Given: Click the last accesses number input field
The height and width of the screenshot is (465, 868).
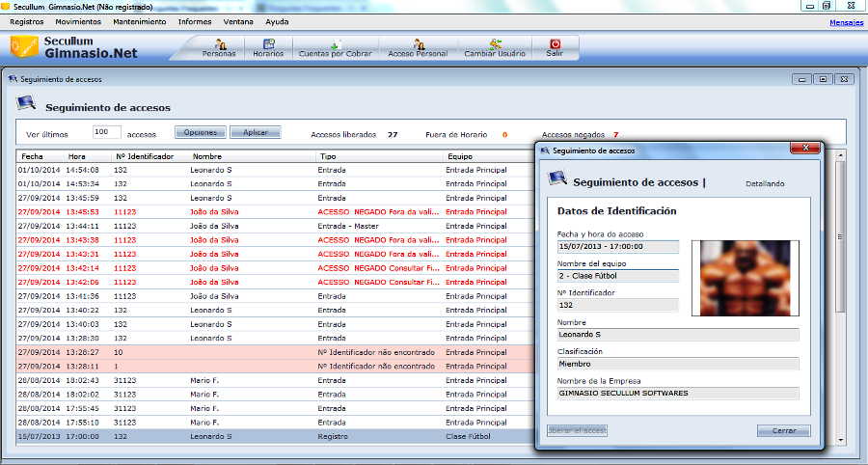Looking at the screenshot, I should coord(106,132).
